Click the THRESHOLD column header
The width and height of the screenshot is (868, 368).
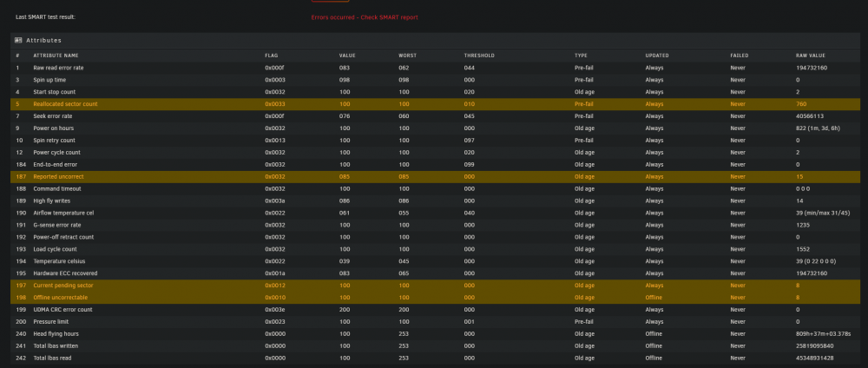[x=479, y=56]
